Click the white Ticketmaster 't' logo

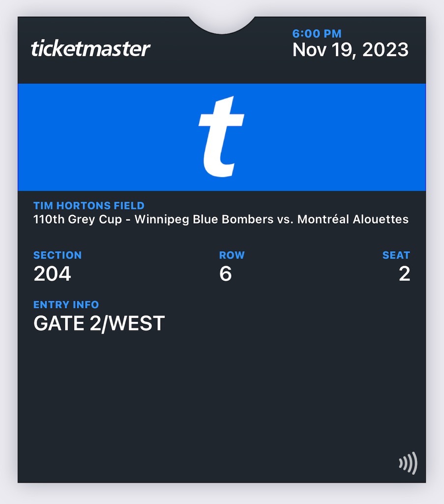[x=221, y=136]
